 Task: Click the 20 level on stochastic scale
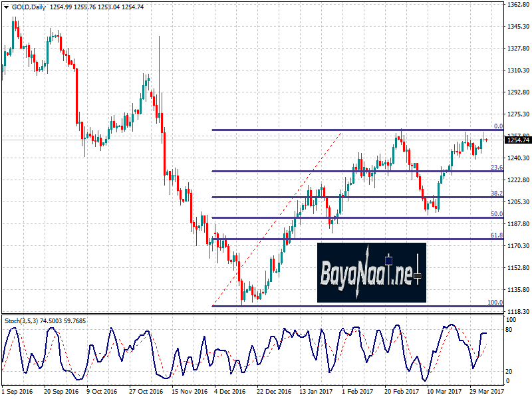tap(508, 372)
